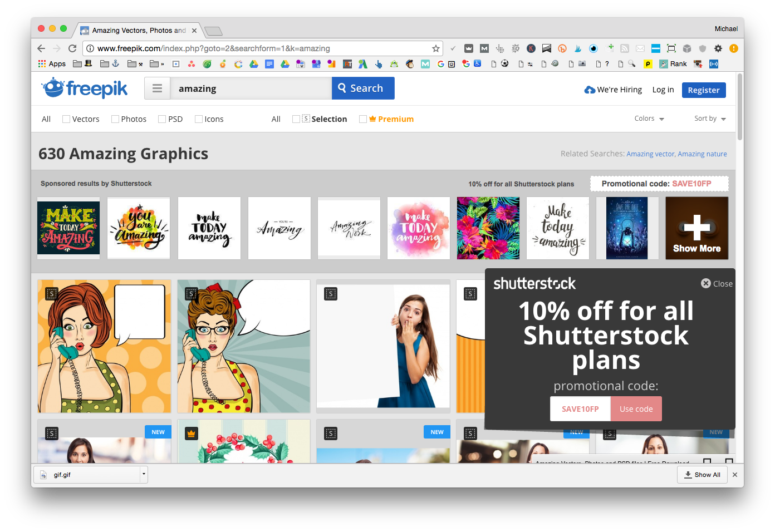The width and height of the screenshot is (775, 532).
Task: Tick the Photos filter checkbox
Action: pos(115,119)
